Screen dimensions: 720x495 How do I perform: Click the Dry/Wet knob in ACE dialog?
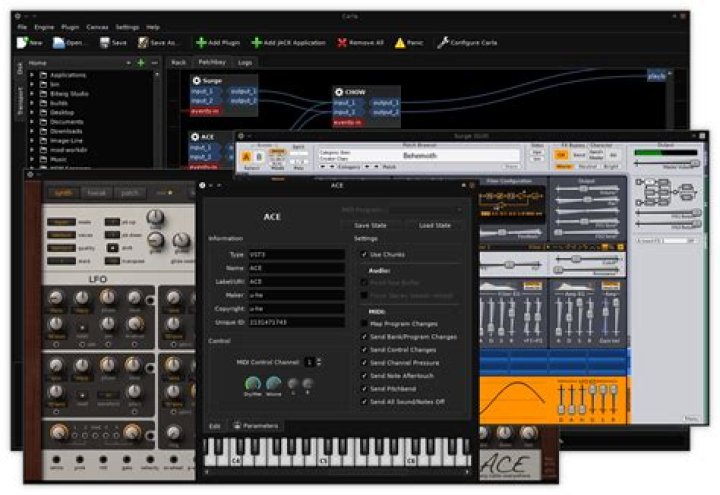click(x=253, y=383)
